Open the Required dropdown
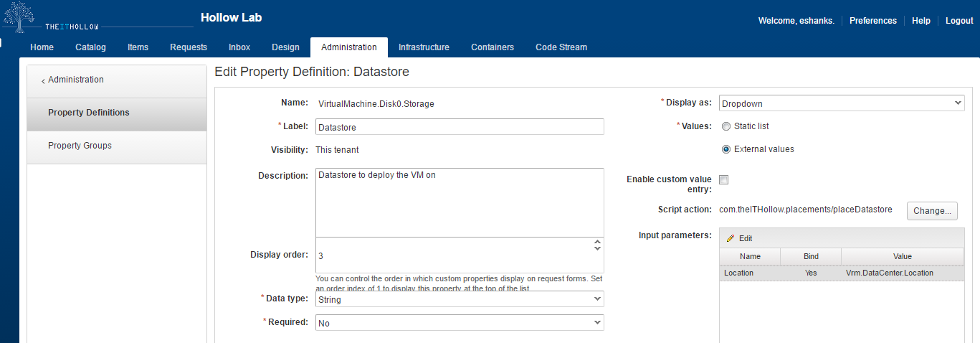 coord(460,323)
